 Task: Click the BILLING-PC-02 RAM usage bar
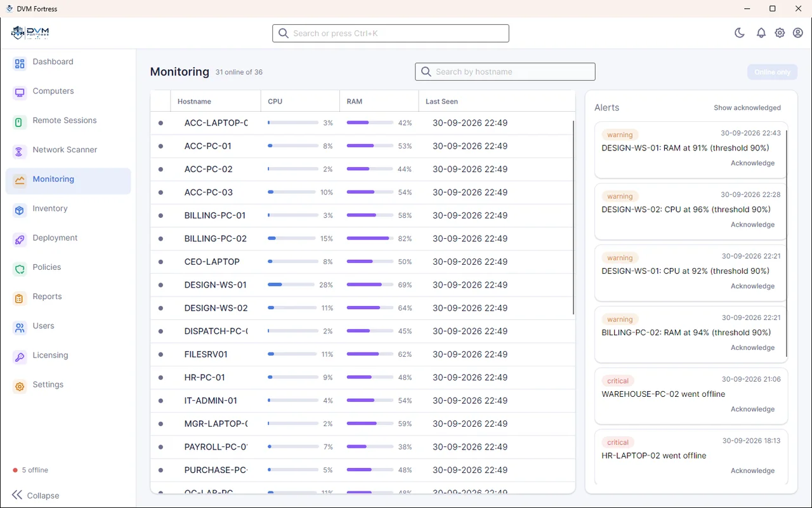pos(369,239)
